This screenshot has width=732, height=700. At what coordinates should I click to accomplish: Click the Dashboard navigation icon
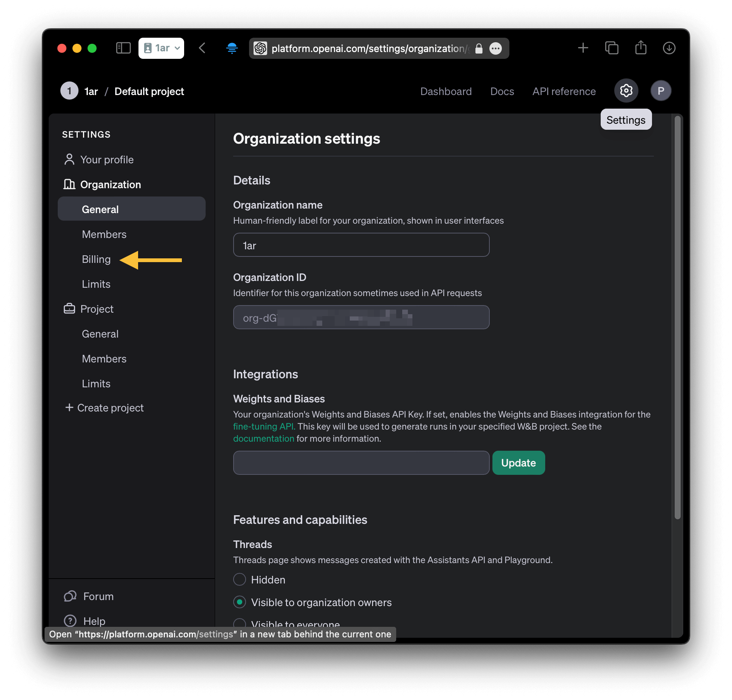[446, 91]
